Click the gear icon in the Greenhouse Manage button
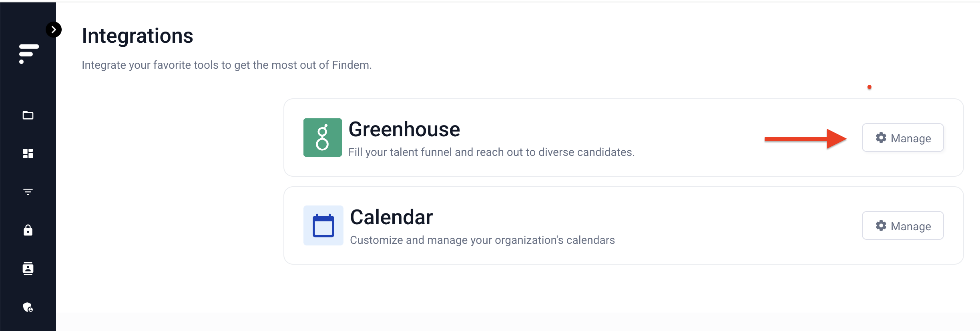Viewport: 980px width, 331px height. click(x=881, y=138)
